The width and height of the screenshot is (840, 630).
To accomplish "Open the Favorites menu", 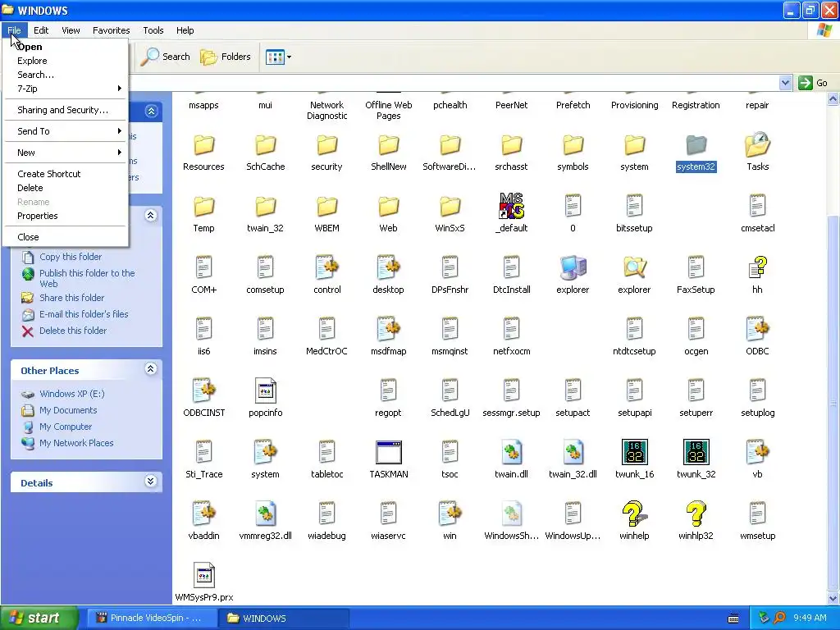I will coord(111,30).
